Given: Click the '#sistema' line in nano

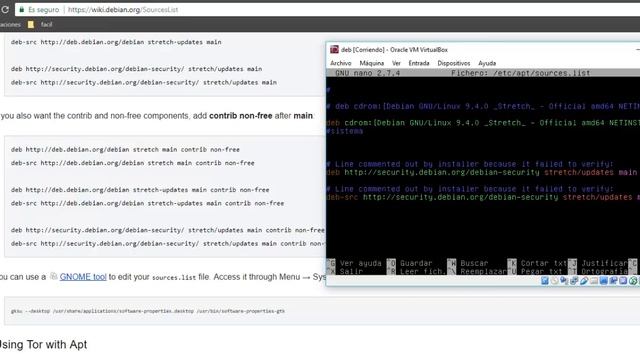Looking at the screenshot, I should pyautogui.click(x=344, y=131).
